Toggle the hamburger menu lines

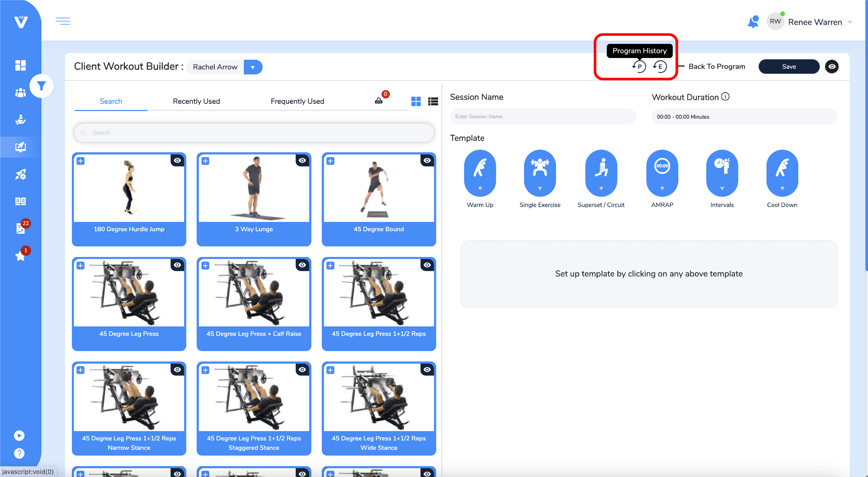[63, 21]
